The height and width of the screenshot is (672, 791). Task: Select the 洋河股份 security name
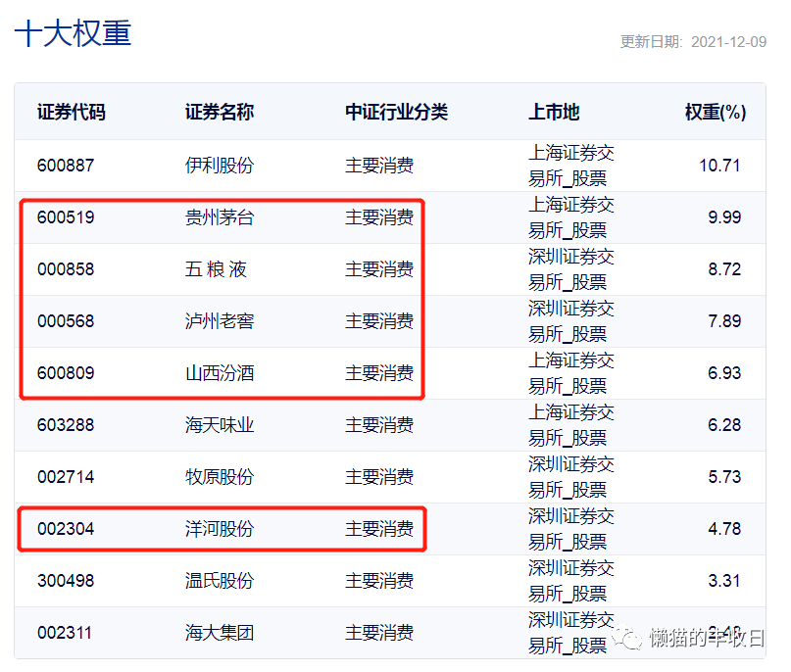pos(220,529)
